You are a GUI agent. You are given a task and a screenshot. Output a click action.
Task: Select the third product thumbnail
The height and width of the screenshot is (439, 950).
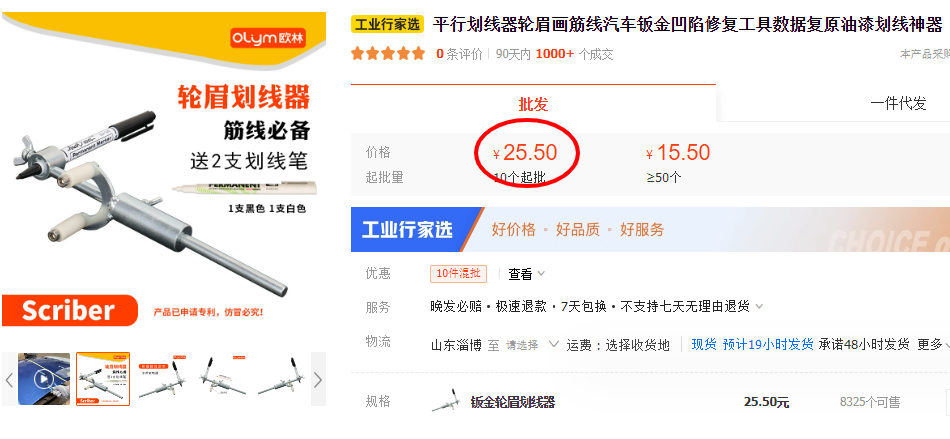(x=162, y=379)
